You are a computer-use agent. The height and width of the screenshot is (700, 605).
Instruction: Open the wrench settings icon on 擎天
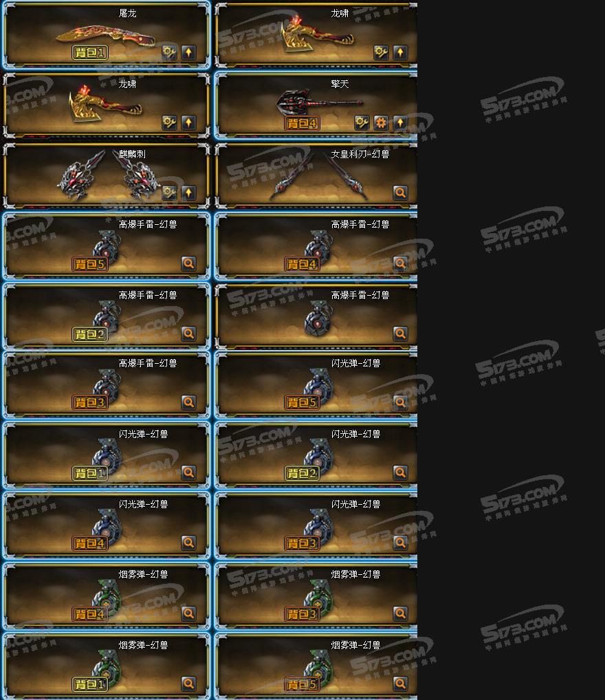tap(362, 123)
